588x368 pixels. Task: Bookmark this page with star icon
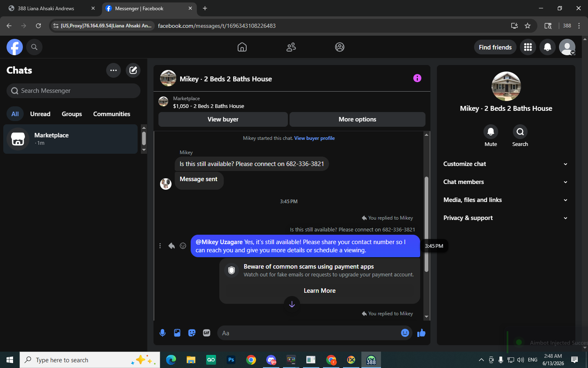coord(528,26)
